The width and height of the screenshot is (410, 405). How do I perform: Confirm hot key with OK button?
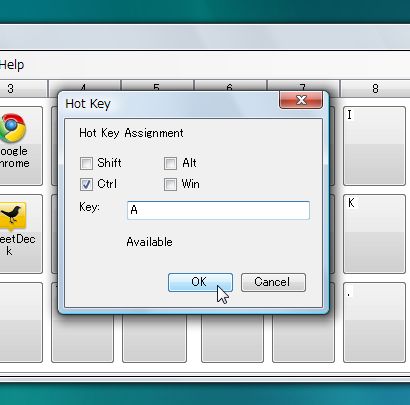point(200,282)
